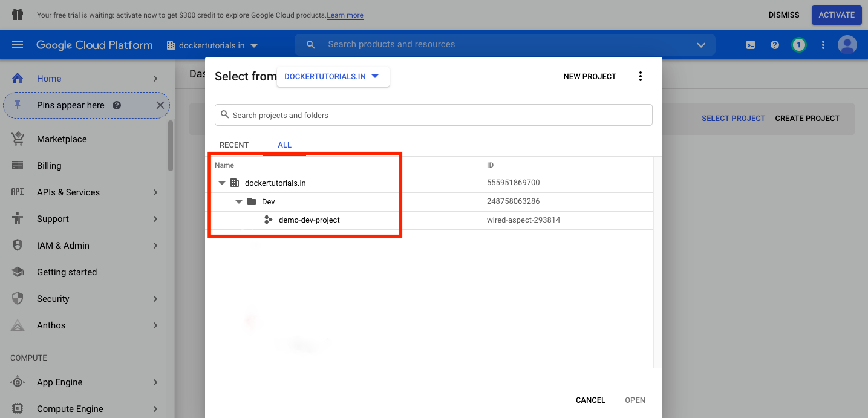Click SELECT PROJECT on the dashboard
This screenshot has width=868, height=418.
[x=733, y=119]
